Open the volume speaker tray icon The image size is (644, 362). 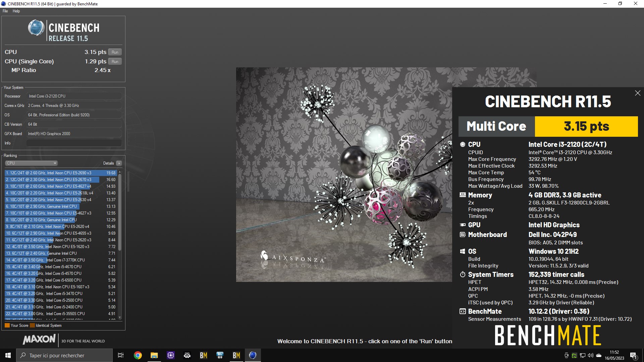pos(591,355)
